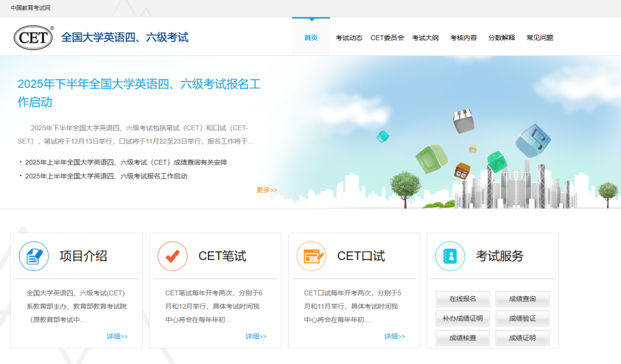Visit 中国教育考试网 at top left
This screenshot has width=621, height=364.
click(30, 7)
